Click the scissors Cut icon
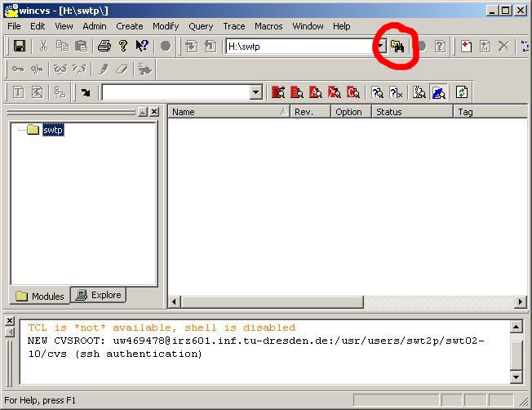The height and width of the screenshot is (410, 532). tap(43, 46)
